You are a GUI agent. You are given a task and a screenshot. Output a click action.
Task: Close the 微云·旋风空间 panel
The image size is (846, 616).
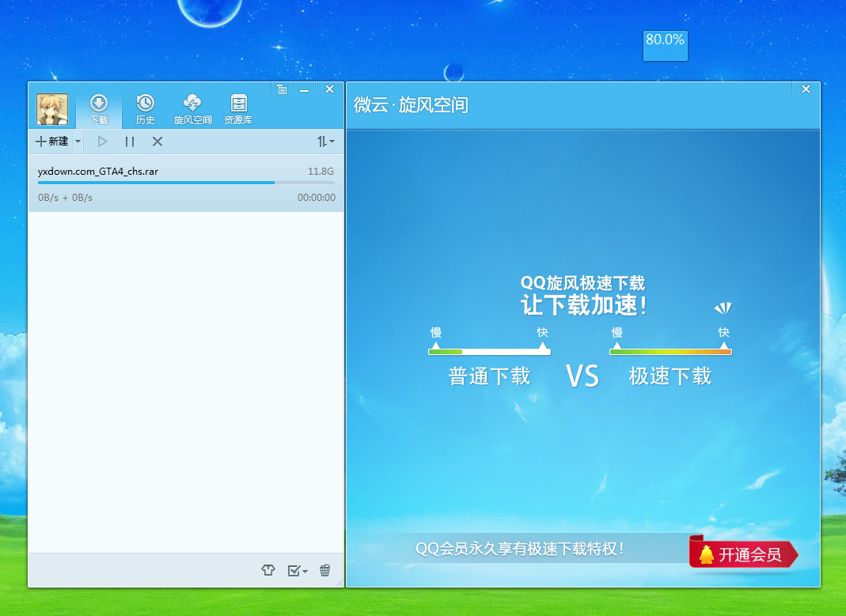[x=806, y=89]
